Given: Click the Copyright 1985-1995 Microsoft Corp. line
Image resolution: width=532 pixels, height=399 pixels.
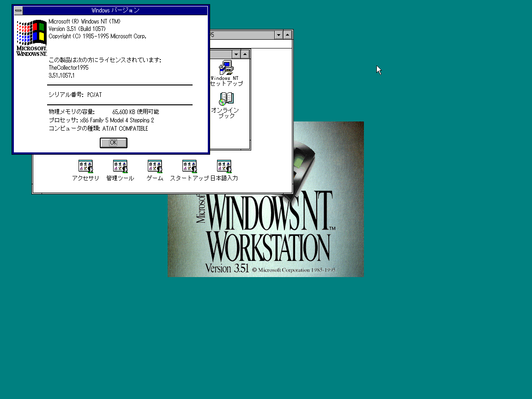Looking at the screenshot, I should click(x=97, y=36).
